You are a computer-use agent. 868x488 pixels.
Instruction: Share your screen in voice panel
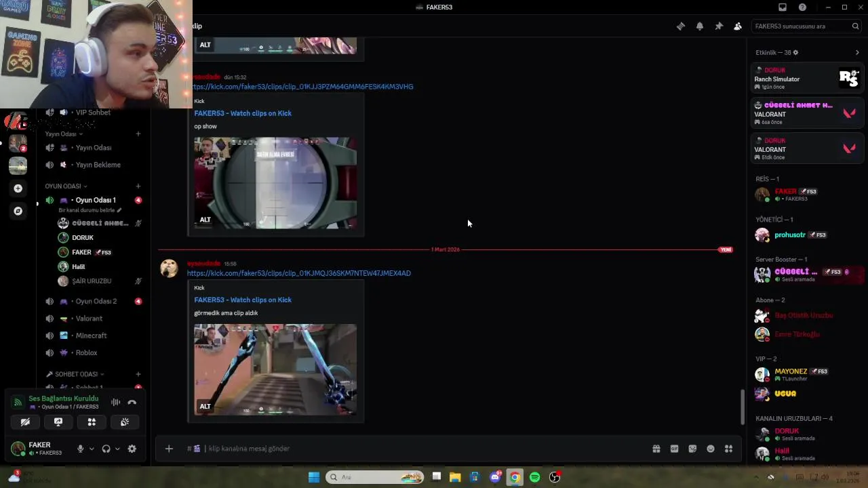click(x=58, y=422)
